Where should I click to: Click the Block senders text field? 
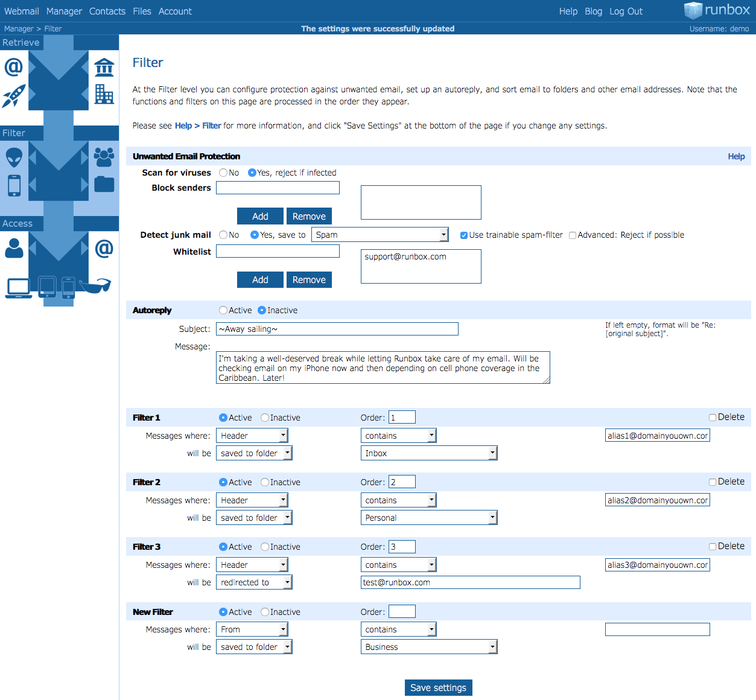pos(278,188)
